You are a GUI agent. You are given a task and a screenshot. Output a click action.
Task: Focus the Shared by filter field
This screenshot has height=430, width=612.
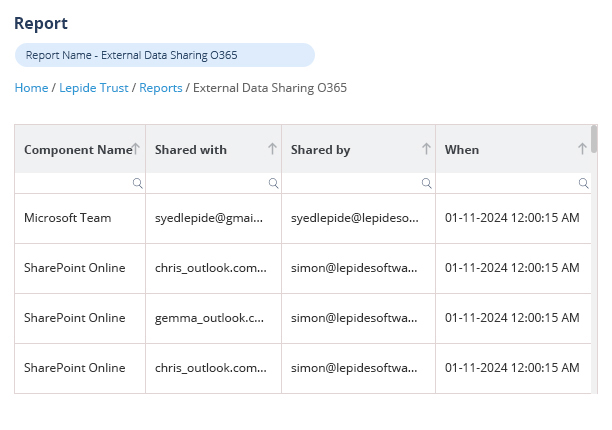[x=358, y=183]
